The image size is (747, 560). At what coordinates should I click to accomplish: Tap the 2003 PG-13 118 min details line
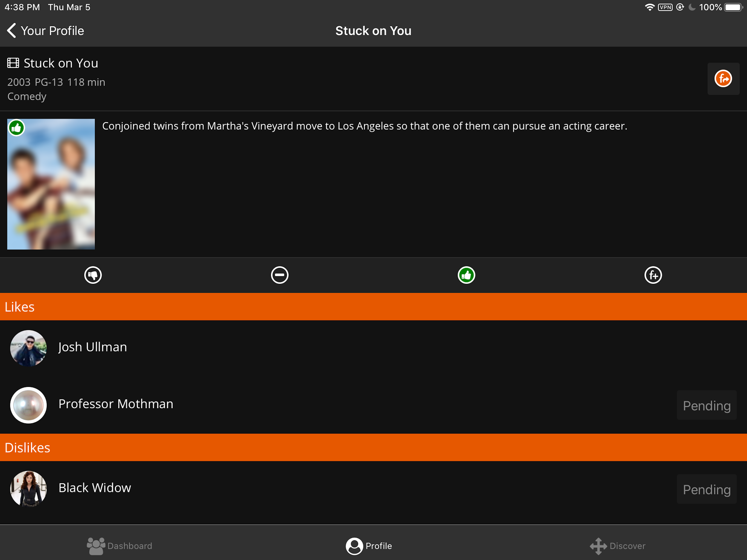click(x=56, y=82)
